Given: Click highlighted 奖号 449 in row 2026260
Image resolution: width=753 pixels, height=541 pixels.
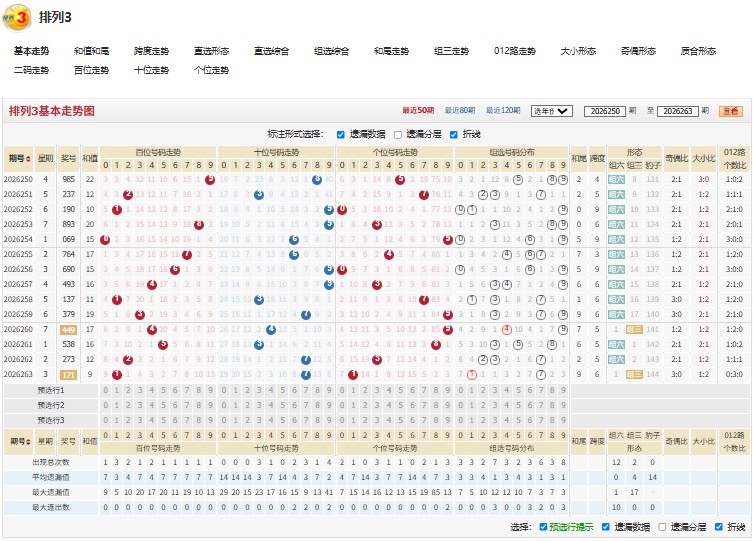Looking at the screenshot, I should (x=68, y=330).
